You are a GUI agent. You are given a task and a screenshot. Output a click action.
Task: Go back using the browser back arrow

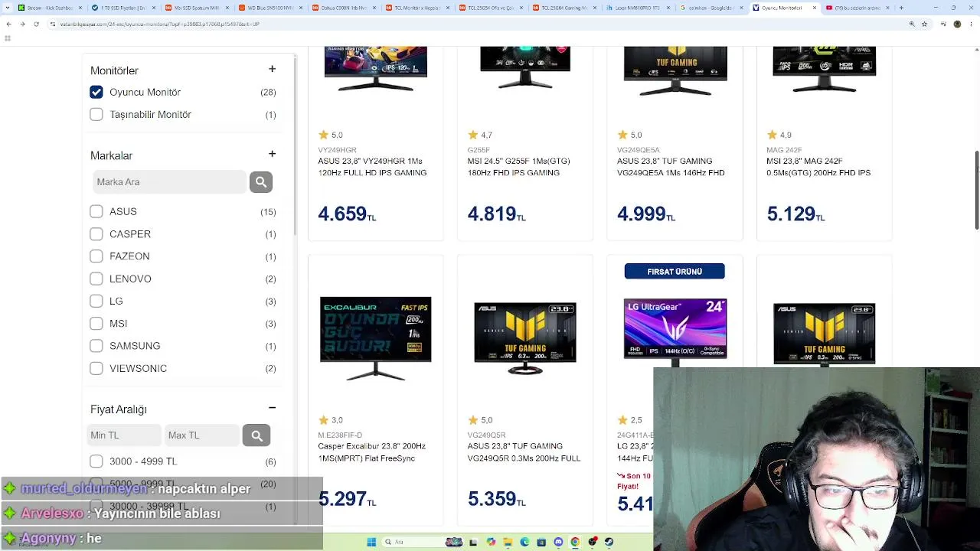point(8,24)
